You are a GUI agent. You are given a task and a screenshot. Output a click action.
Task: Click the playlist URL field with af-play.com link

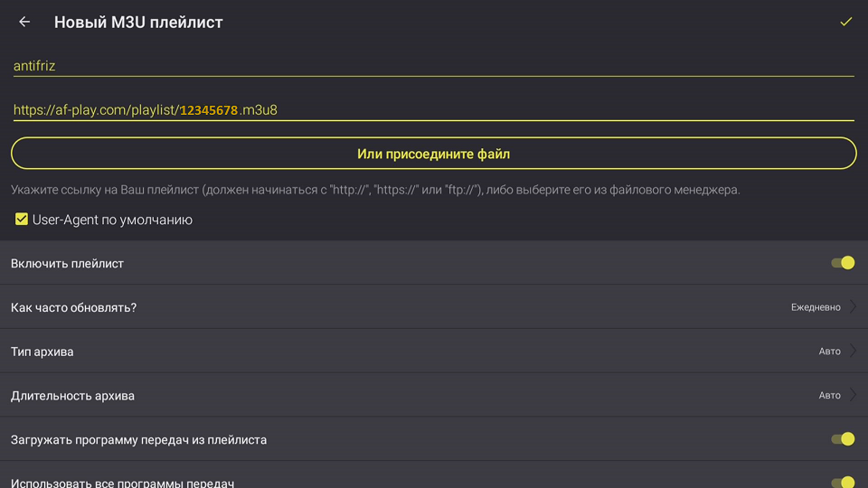(x=432, y=110)
